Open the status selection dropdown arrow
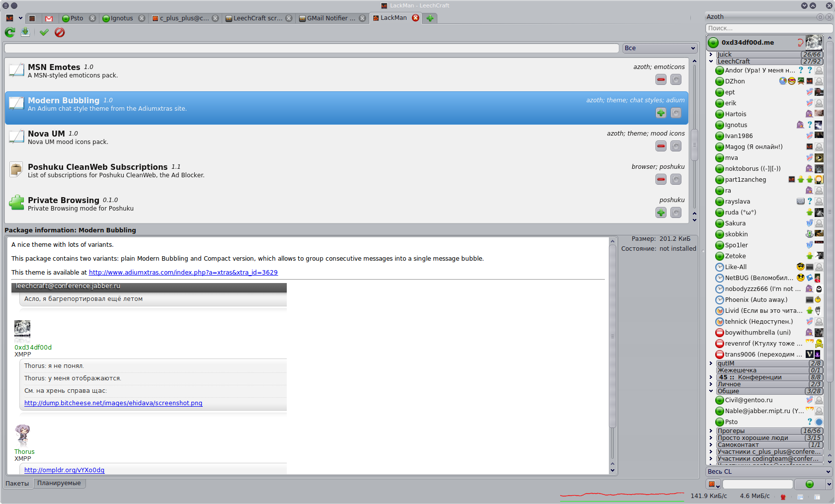835x504 pixels. [x=829, y=484]
